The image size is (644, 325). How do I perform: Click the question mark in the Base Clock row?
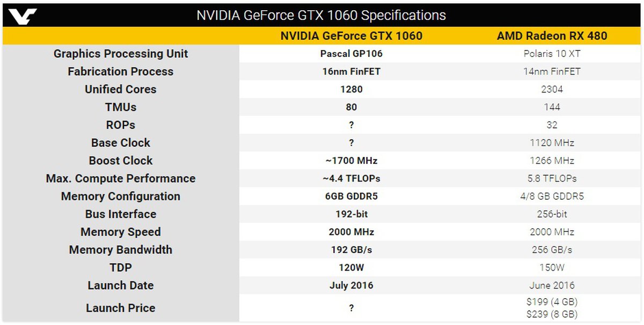352,143
